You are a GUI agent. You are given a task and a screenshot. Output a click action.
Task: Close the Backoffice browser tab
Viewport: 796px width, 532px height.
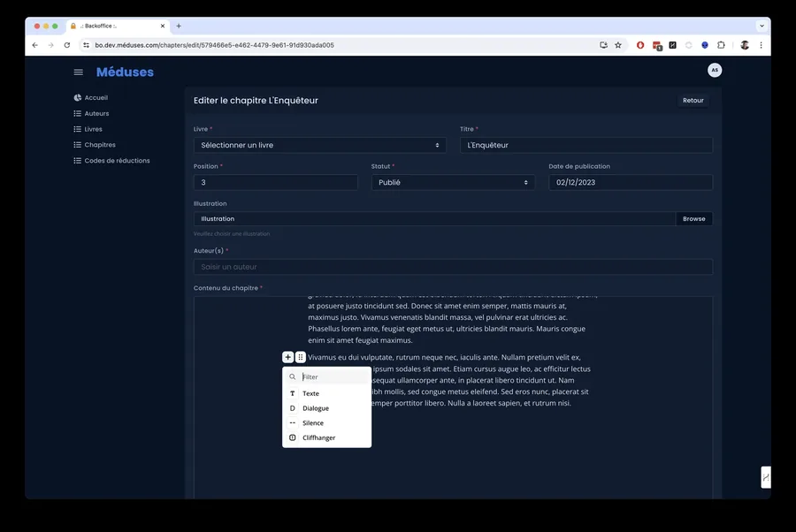[x=163, y=26]
